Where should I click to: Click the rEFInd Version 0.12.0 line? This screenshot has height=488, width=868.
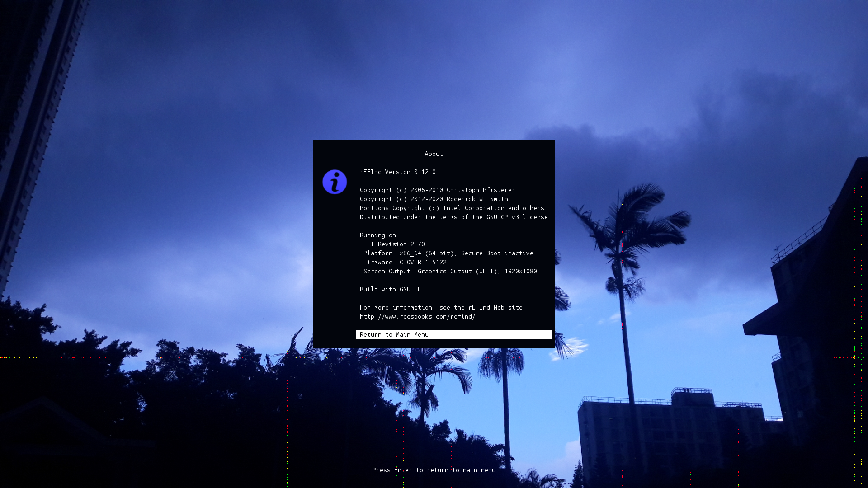click(x=398, y=172)
